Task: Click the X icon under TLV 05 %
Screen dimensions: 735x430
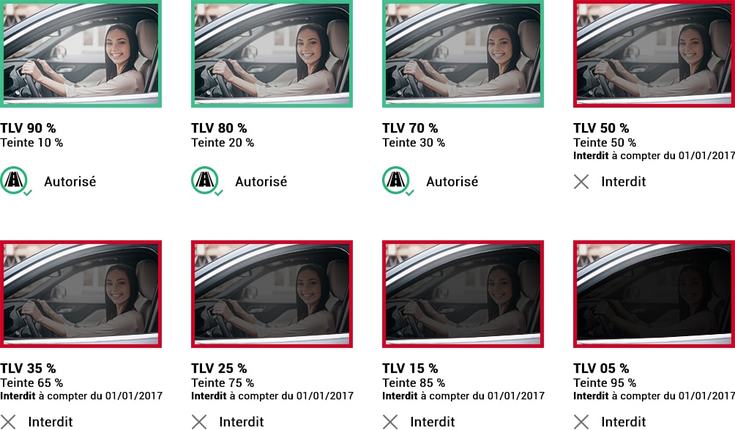Action: point(581,422)
